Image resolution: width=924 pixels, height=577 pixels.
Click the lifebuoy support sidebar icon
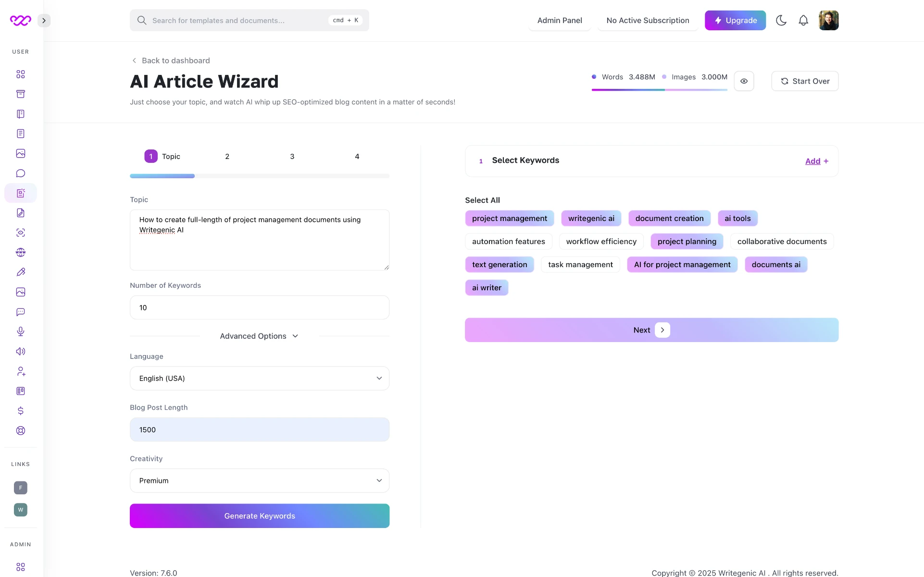(21, 430)
